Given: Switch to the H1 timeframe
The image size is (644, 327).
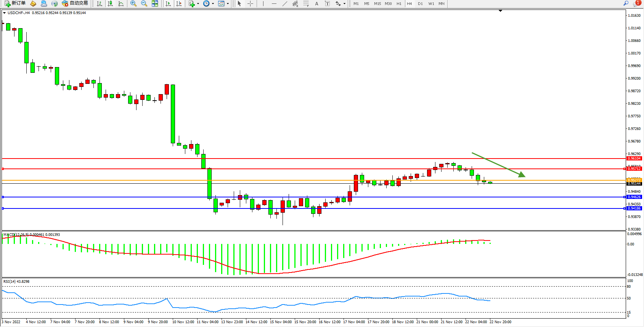Looking at the screenshot, I should pos(399,3).
